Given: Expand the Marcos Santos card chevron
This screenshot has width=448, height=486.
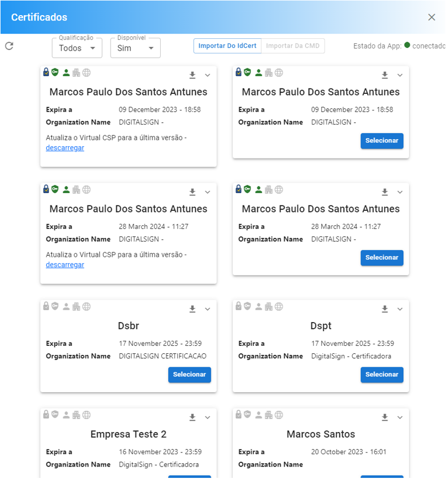Looking at the screenshot, I should pyautogui.click(x=400, y=417).
